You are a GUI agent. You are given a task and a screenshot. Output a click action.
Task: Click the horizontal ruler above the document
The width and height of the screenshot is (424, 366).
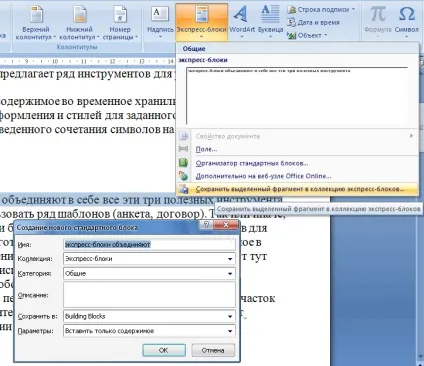87,61
